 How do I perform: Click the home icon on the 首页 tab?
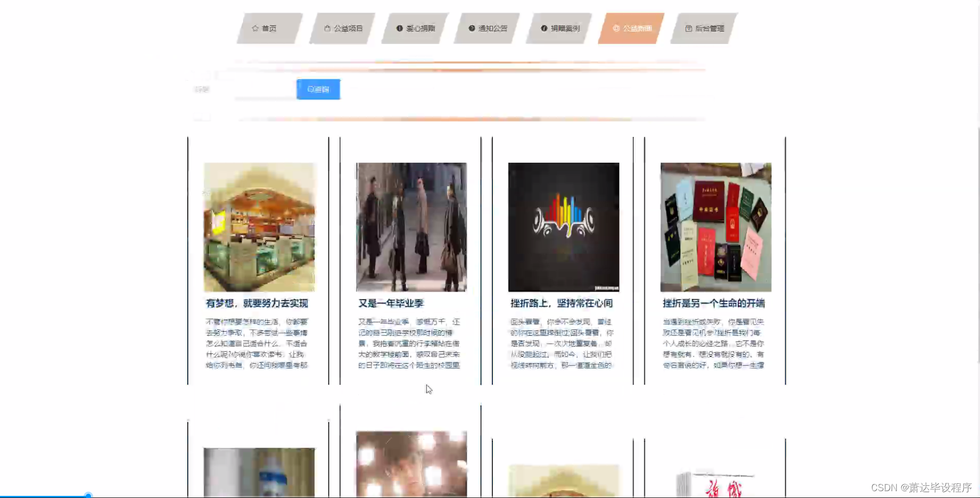coord(256,28)
